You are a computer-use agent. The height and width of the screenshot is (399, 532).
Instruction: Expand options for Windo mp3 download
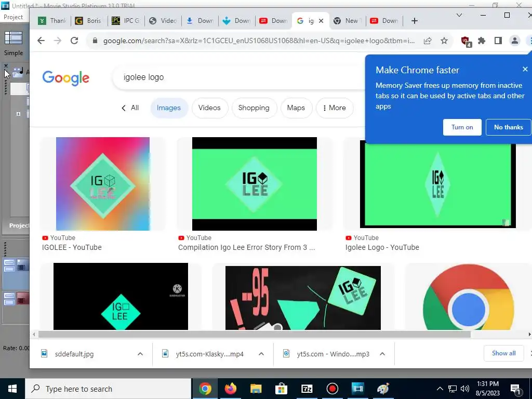tap(382, 354)
